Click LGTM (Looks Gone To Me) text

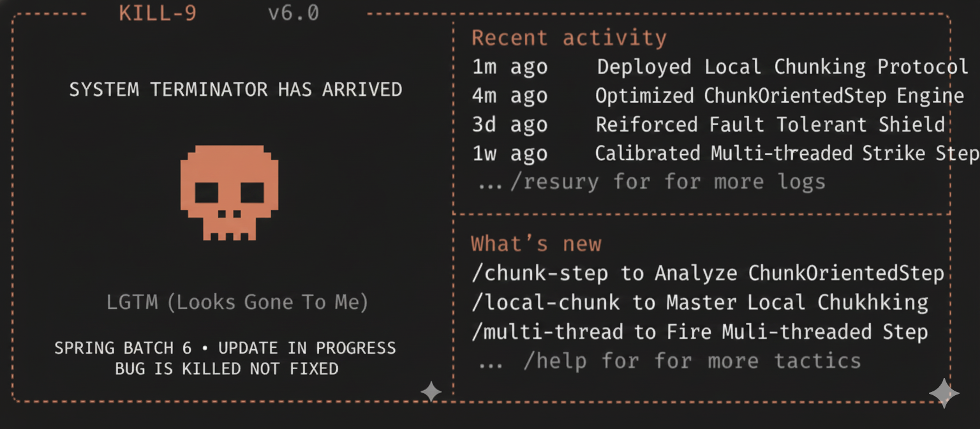click(x=237, y=302)
